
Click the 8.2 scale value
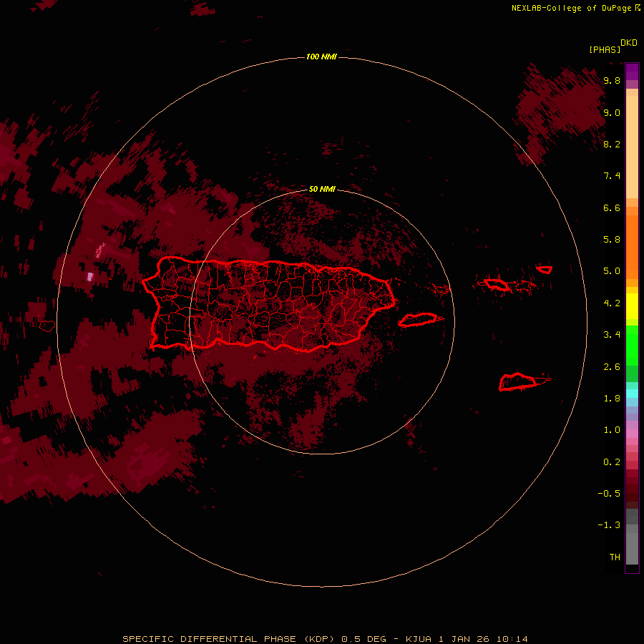pos(612,144)
